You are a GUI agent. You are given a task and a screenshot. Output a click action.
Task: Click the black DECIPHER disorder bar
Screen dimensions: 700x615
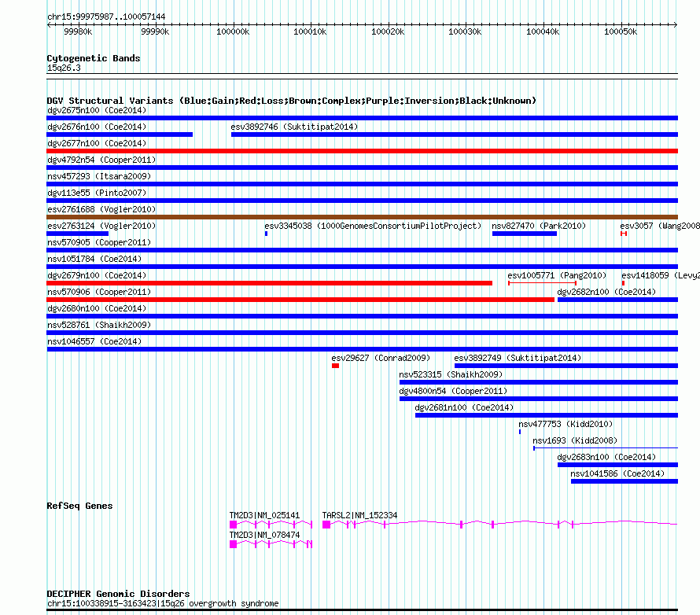coord(362,609)
